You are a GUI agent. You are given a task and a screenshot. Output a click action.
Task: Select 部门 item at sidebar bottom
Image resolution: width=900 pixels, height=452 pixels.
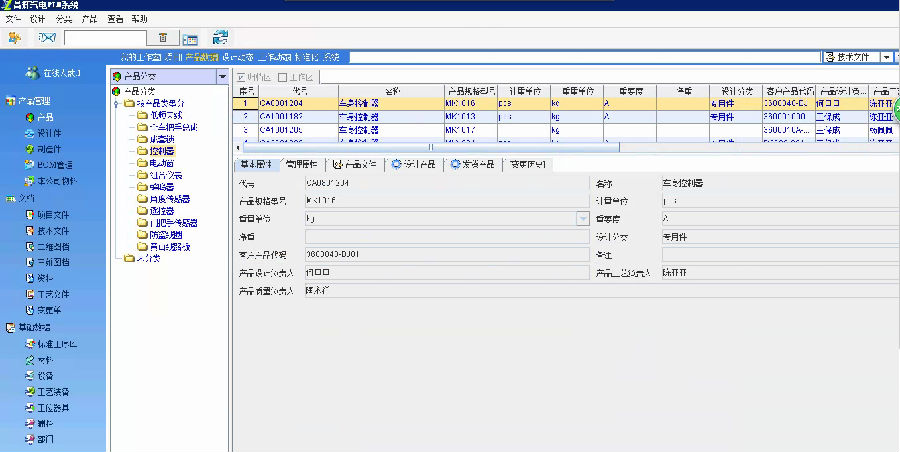tap(45, 439)
